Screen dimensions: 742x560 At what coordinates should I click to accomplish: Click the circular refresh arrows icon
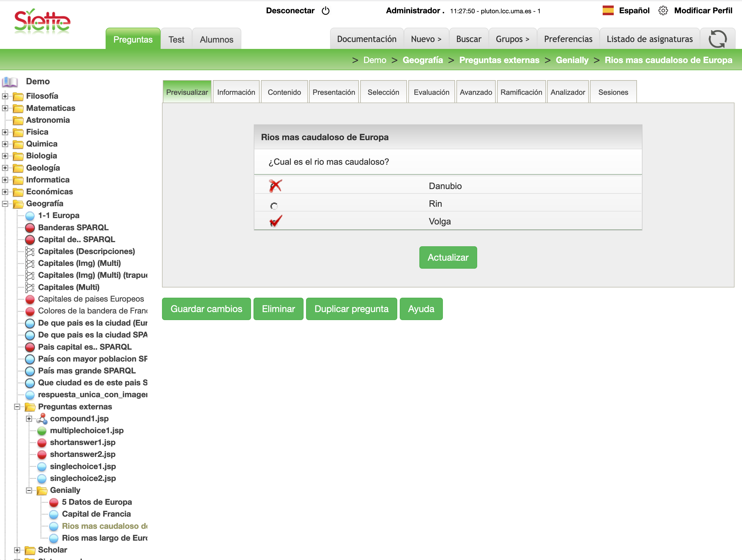717,39
